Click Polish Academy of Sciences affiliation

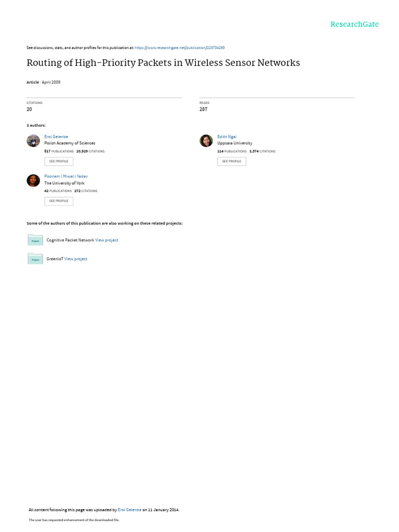(x=70, y=143)
